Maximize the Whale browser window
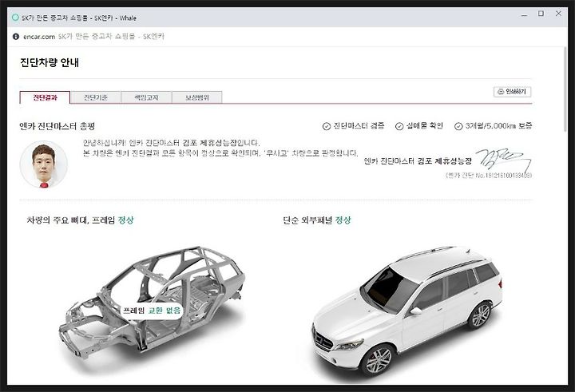The height and width of the screenshot is (392, 575). point(541,14)
